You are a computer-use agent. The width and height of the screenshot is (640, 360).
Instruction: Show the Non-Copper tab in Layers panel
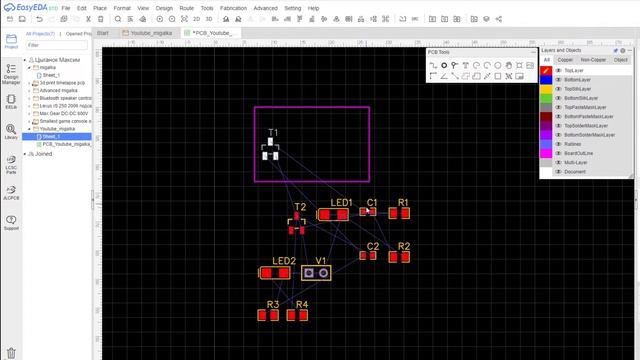593,60
